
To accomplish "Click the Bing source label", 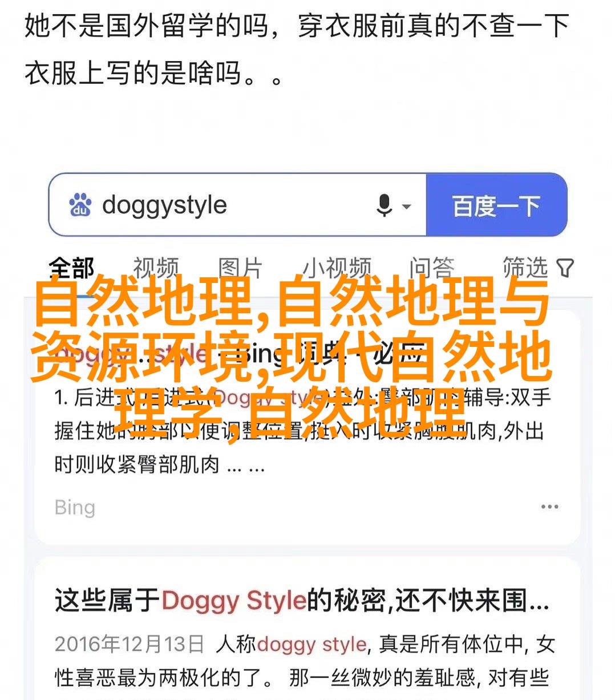I will pyautogui.click(x=75, y=507).
